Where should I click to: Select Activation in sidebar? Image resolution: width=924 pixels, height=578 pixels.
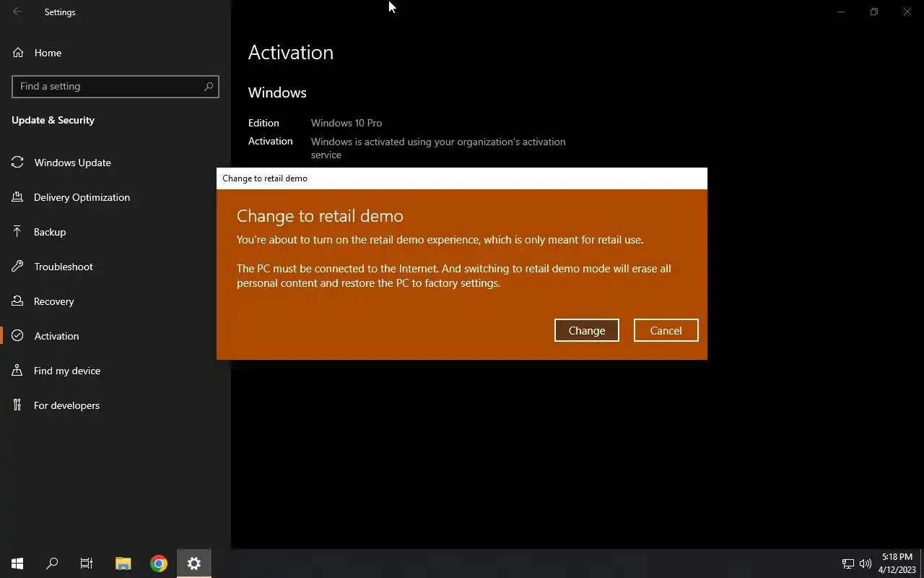point(115,336)
